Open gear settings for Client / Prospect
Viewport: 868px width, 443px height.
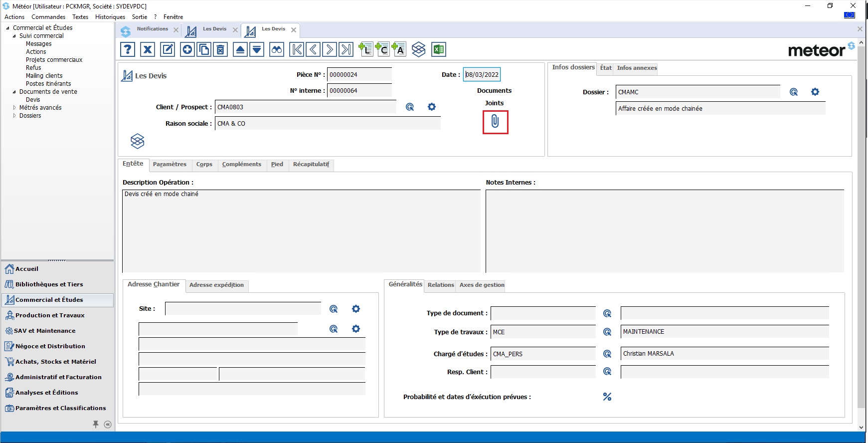432,107
